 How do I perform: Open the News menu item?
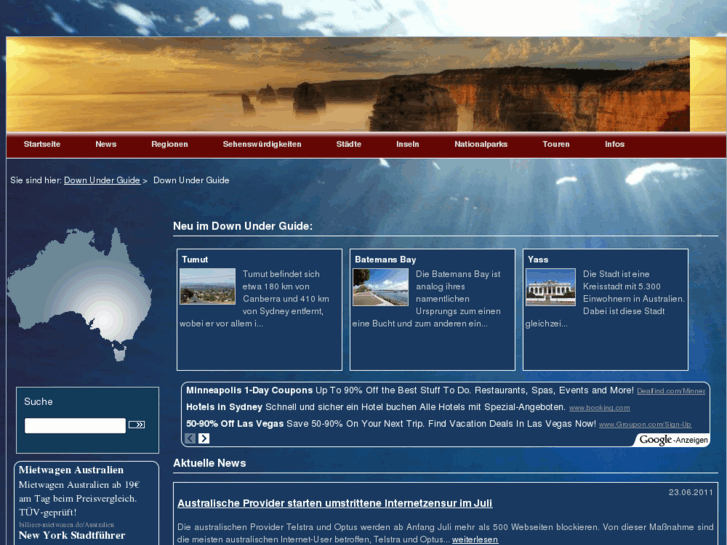[106, 144]
